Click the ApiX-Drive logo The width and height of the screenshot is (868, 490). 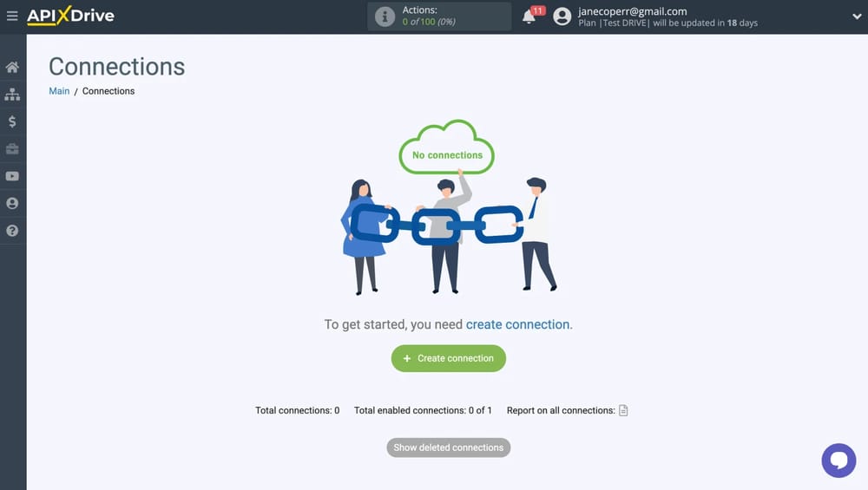coord(70,16)
